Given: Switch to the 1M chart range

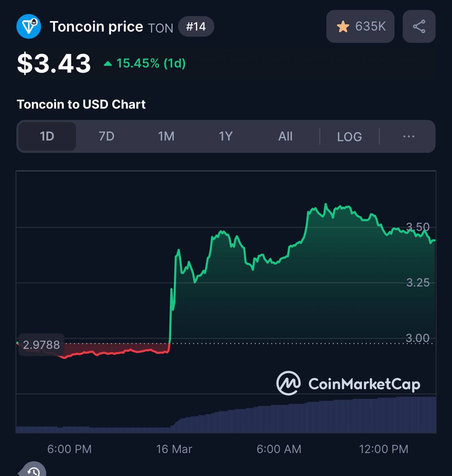Looking at the screenshot, I should pyautogui.click(x=166, y=136).
